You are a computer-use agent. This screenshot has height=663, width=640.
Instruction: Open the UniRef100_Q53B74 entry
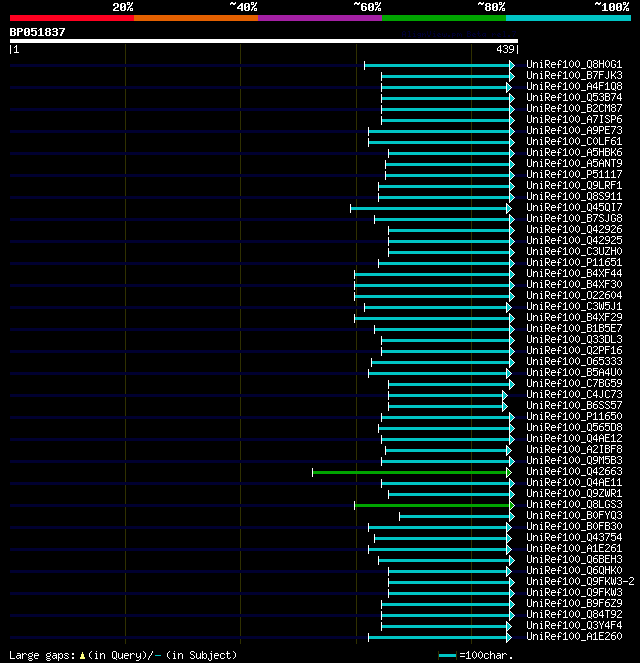point(574,98)
